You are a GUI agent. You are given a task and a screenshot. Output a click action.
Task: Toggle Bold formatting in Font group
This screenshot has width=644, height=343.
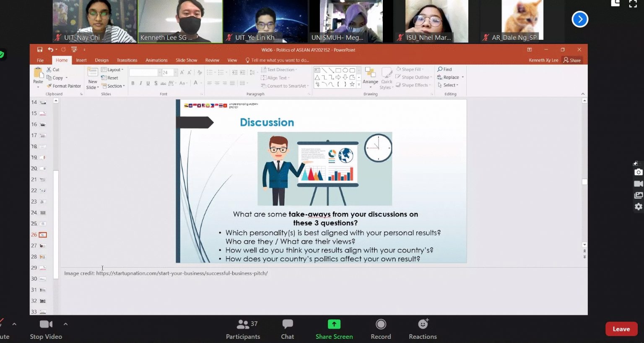click(x=133, y=83)
